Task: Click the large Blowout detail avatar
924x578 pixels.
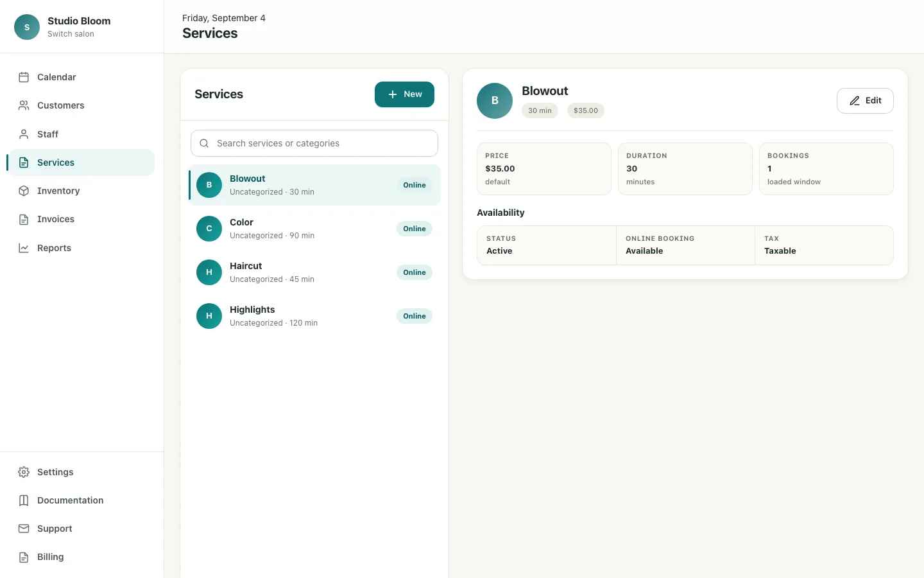Action: click(495, 101)
